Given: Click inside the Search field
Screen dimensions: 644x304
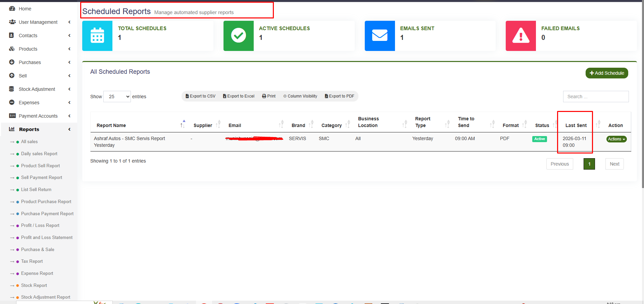Looking at the screenshot, I should [x=596, y=97].
